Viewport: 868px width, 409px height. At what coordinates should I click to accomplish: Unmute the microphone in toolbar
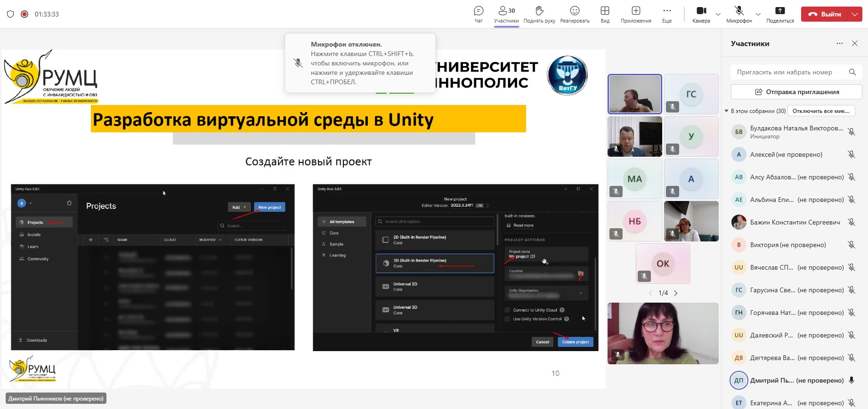pyautogui.click(x=739, y=14)
